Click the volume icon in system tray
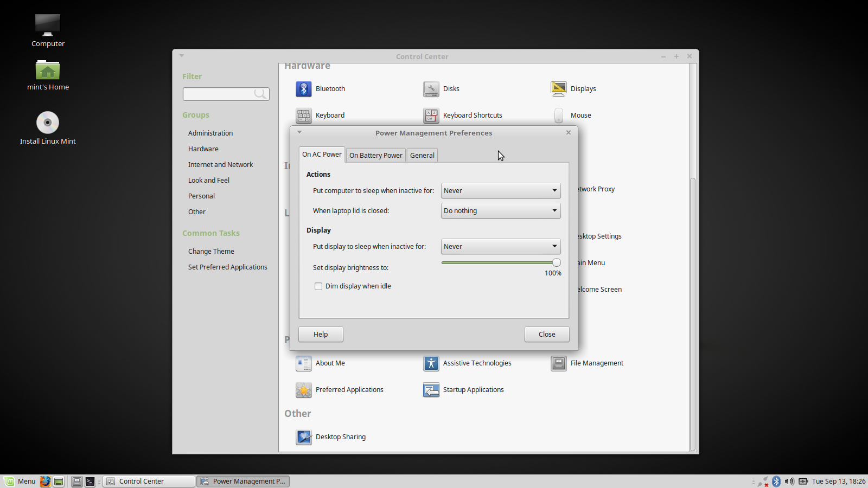The height and width of the screenshot is (488, 868). pos(789,481)
